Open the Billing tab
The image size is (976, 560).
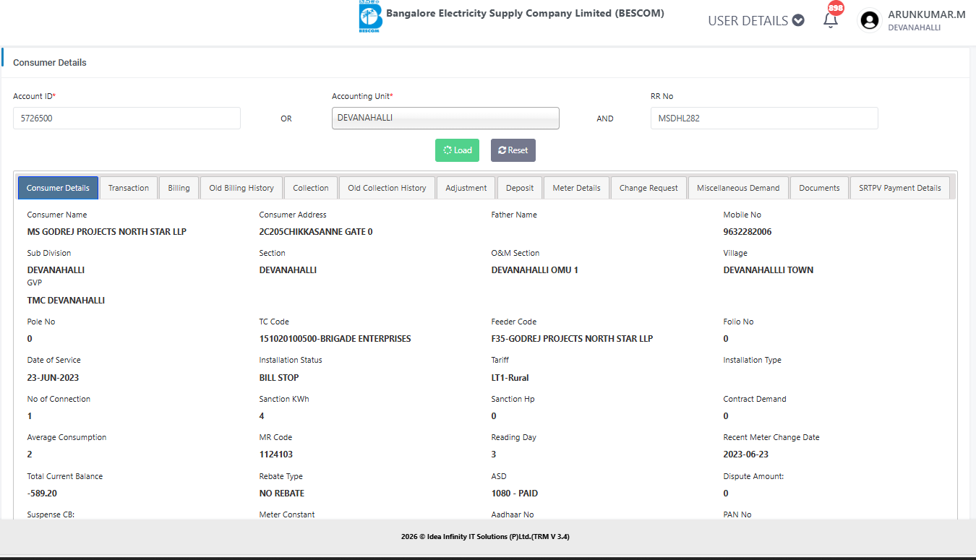coord(179,188)
